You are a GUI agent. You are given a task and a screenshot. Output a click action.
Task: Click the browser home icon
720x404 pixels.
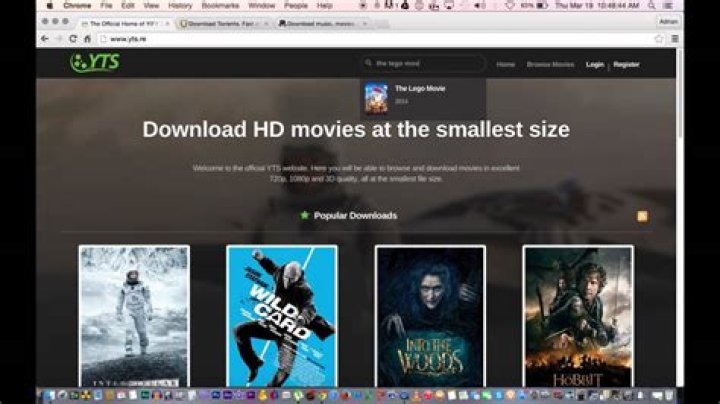pyautogui.click(x=87, y=39)
